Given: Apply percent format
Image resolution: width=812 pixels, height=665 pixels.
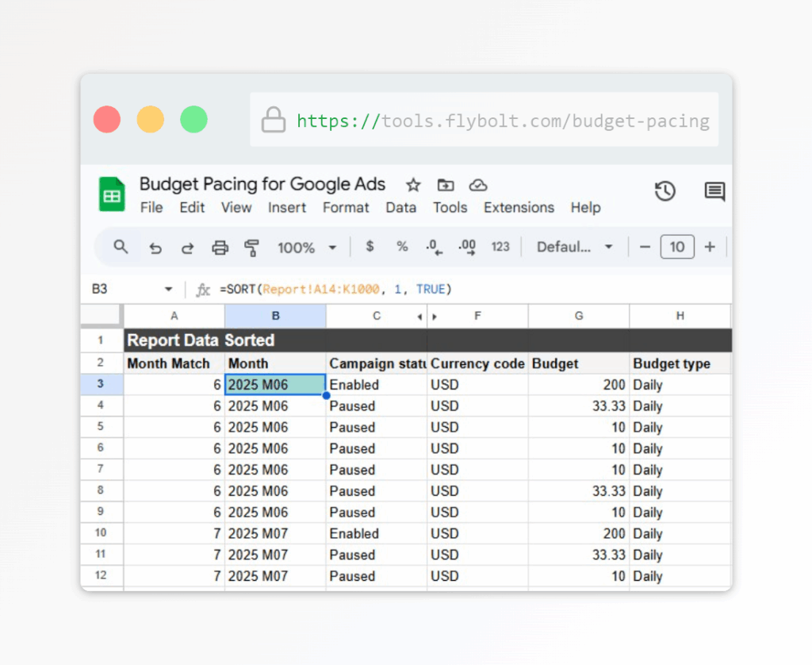Looking at the screenshot, I should [401, 247].
